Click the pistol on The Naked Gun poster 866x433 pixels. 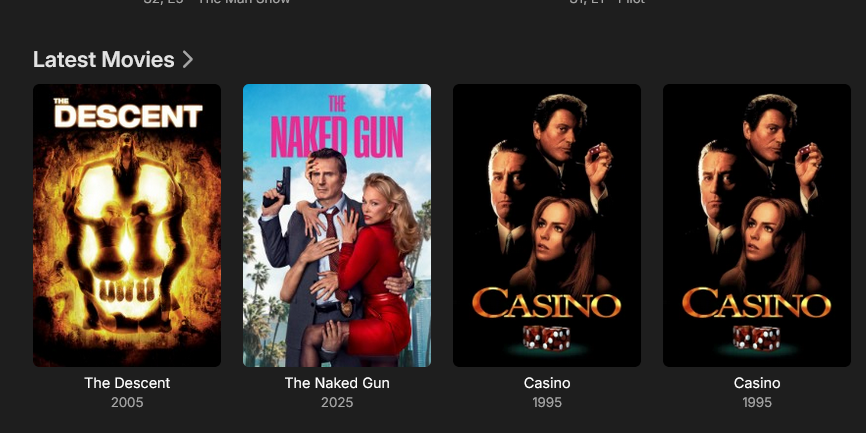(x=279, y=188)
